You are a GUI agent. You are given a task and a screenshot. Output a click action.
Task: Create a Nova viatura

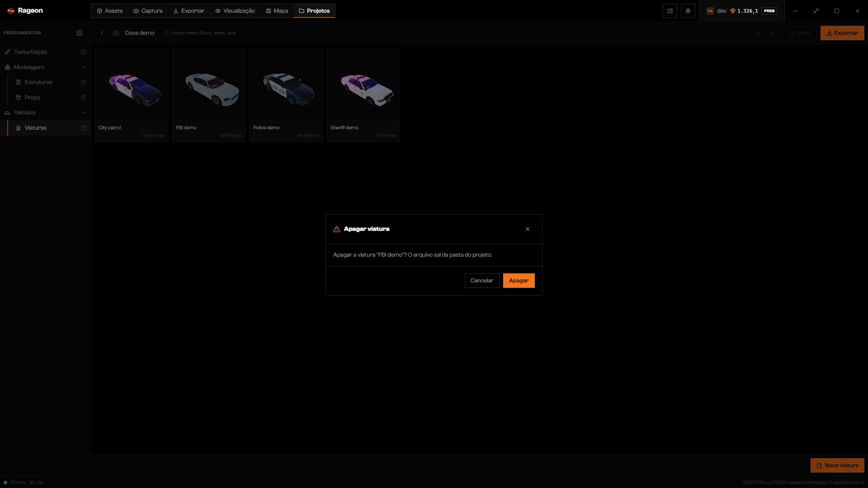click(837, 465)
